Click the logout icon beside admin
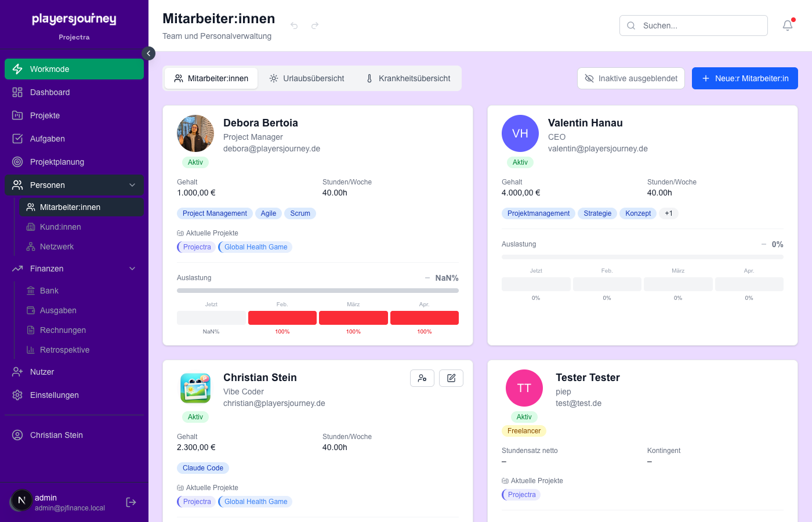The height and width of the screenshot is (522, 812). pos(131,502)
